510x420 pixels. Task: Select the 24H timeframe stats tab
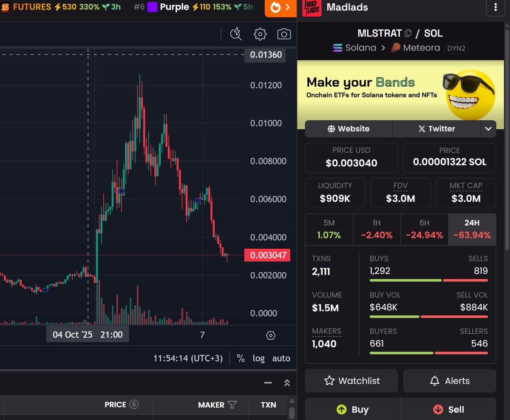pos(472,230)
